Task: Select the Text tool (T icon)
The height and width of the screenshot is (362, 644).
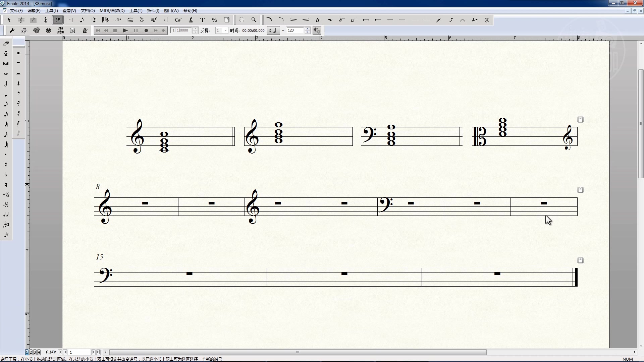Action: click(202, 20)
